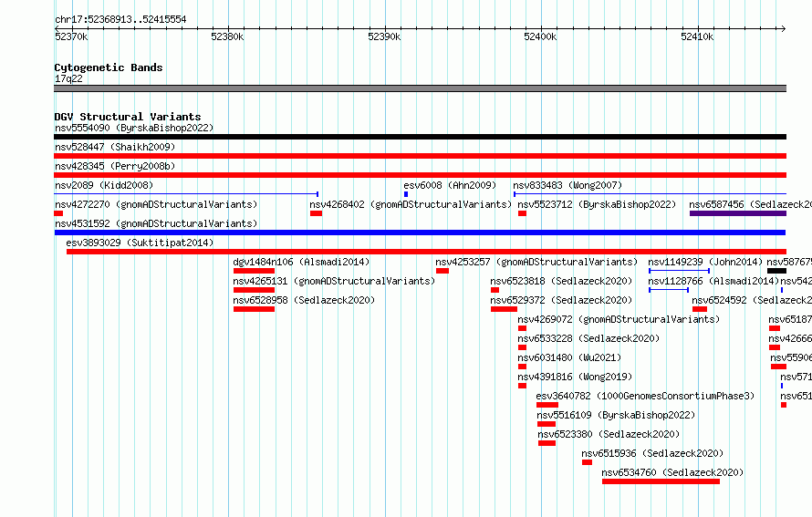Screen dimensions: 812x517
Task: Click the chr17:52368913..52415554 coordinate text
Action: [120, 19]
